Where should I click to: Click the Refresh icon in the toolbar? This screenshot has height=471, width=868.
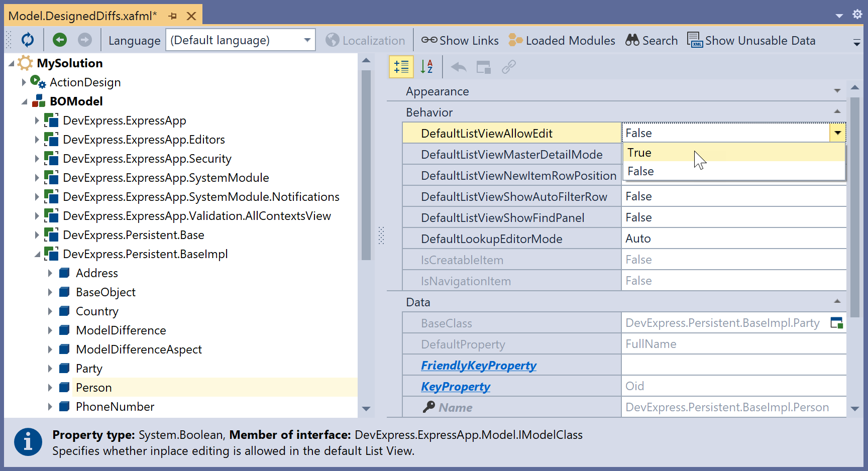pos(28,40)
